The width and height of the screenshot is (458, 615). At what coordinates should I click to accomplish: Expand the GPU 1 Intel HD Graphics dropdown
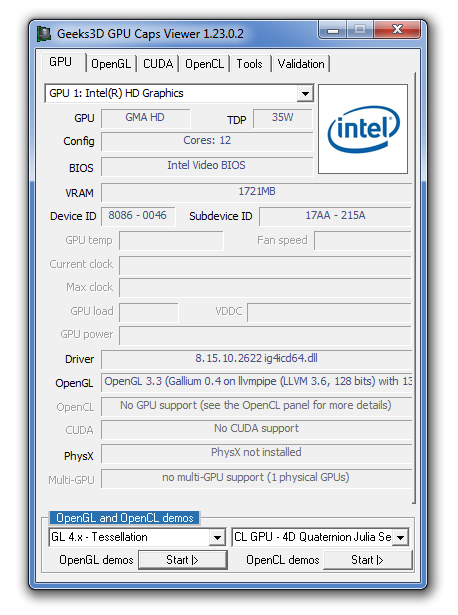point(305,93)
